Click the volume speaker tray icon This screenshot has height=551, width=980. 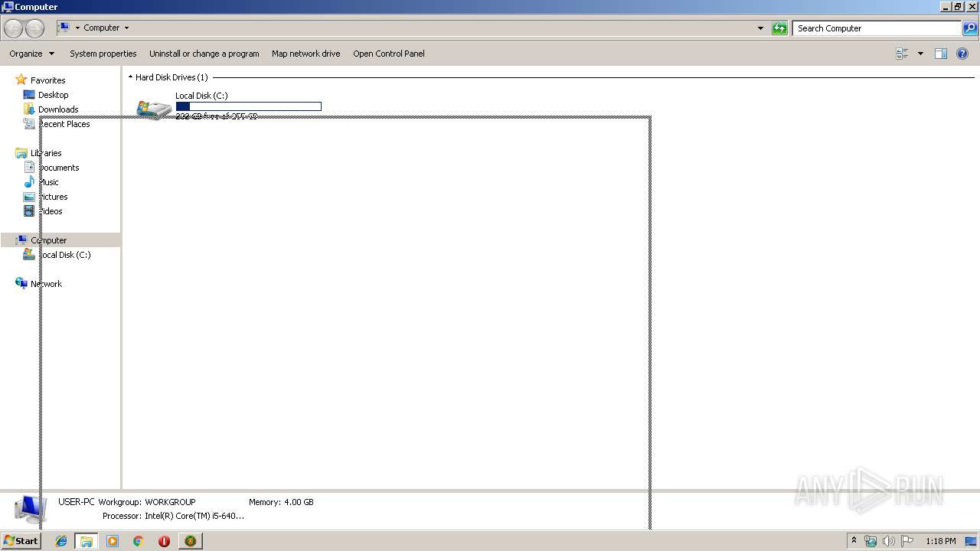pyautogui.click(x=889, y=541)
